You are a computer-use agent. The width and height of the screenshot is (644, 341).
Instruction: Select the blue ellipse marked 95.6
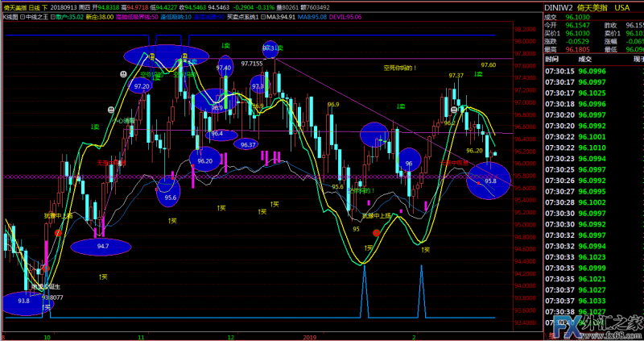point(169,192)
